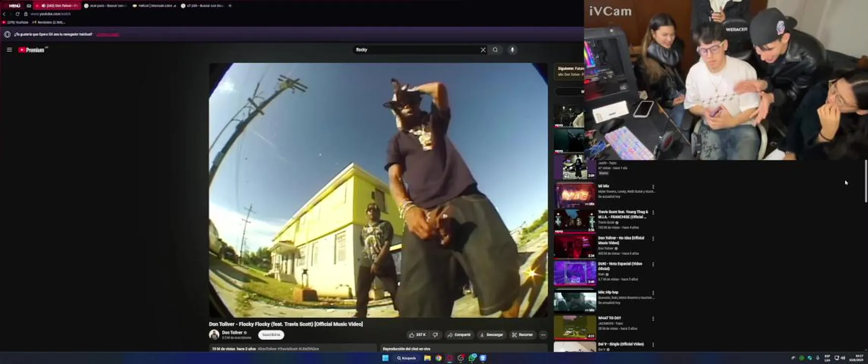Click the page vertical scrollbar thumb

(865, 181)
